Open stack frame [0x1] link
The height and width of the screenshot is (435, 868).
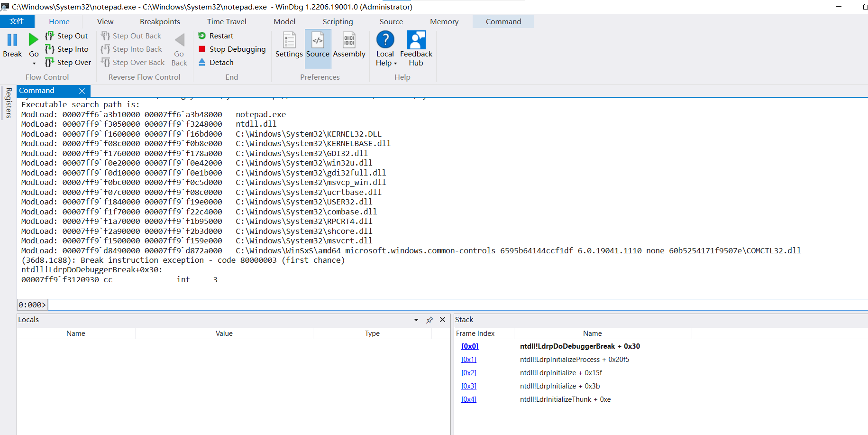click(469, 360)
